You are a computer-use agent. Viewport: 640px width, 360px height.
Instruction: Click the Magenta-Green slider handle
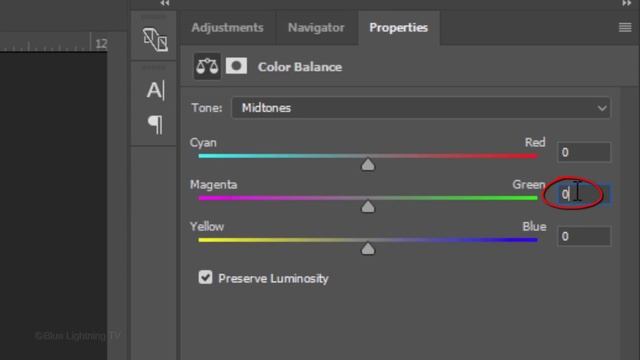[x=368, y=207]
